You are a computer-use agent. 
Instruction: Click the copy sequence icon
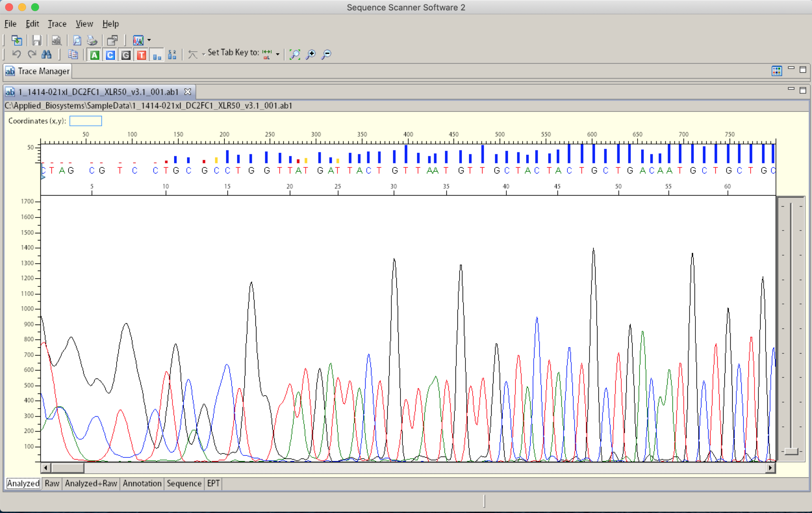73,54
